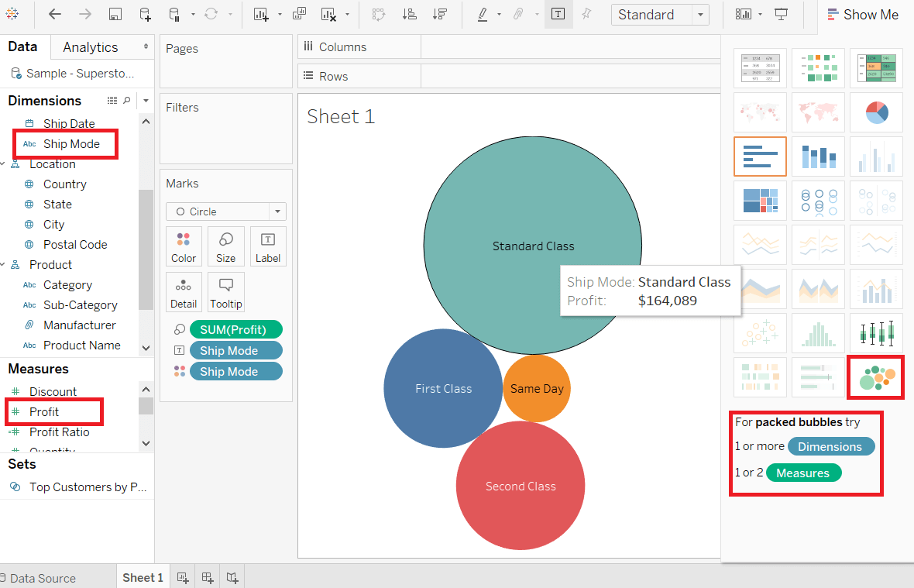Screen dimensions: 914x588
Task: Click the New Data Source icon
Action: coord(145,14)
